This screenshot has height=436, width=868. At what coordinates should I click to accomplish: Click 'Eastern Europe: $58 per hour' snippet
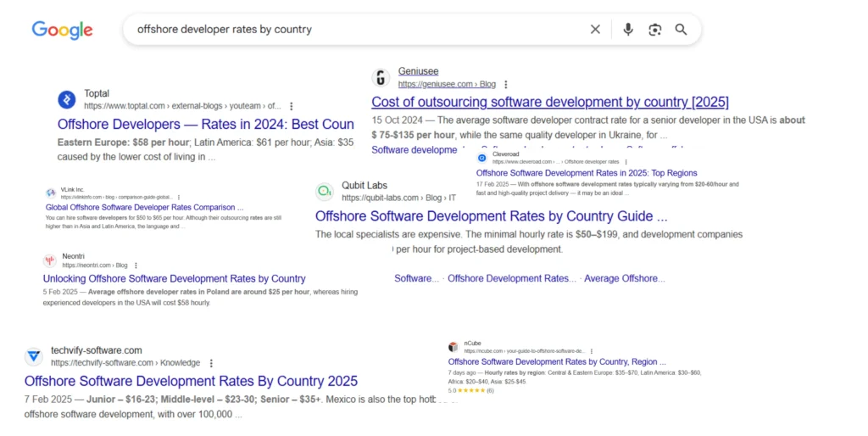123,143
